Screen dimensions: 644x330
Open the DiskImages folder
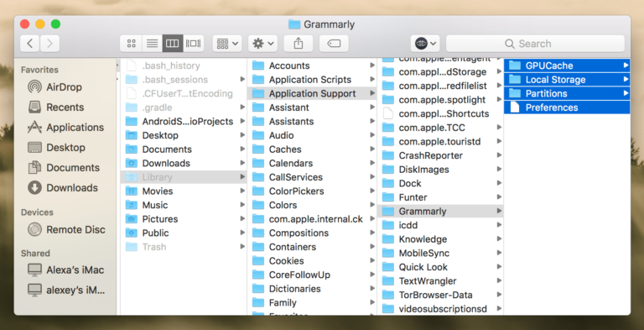tap(440, 170)
